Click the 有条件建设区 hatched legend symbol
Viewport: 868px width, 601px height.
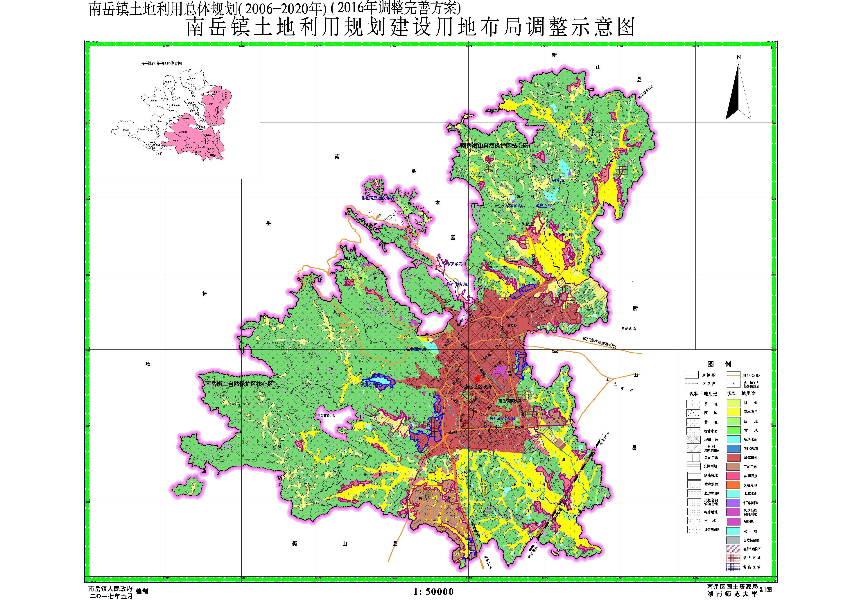(x=733, y=549)
